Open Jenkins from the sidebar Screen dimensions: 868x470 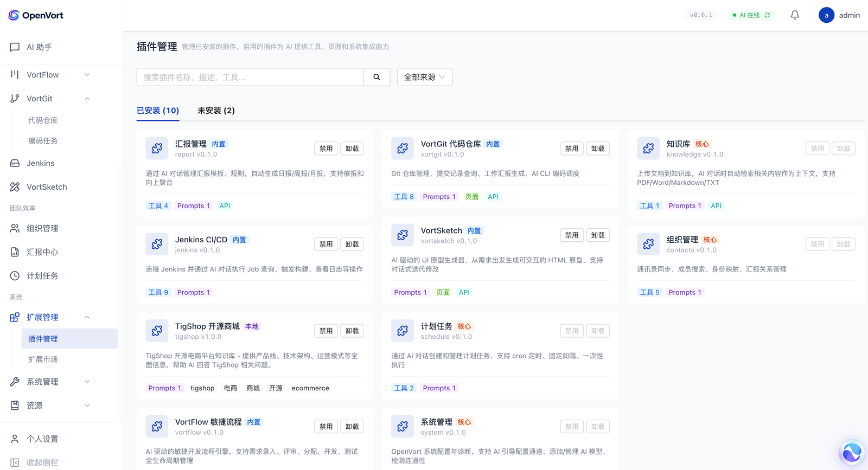tap(41, 163)
